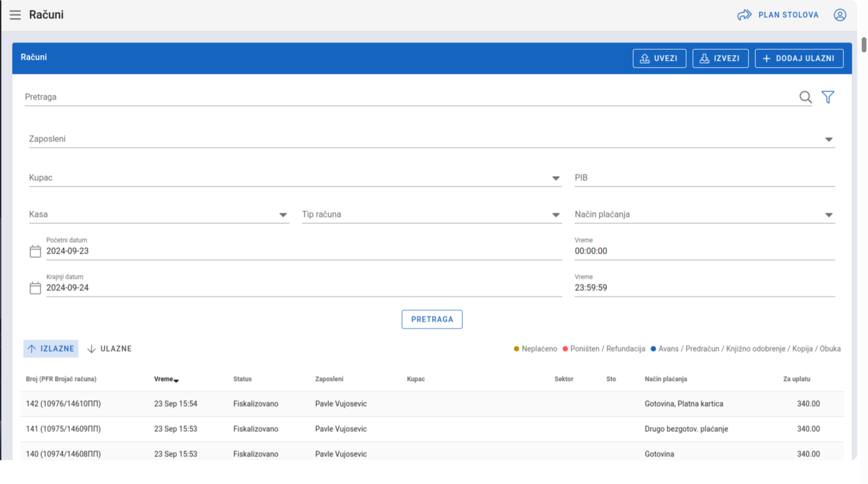Switch to the IZLAZNE tab

51,349
